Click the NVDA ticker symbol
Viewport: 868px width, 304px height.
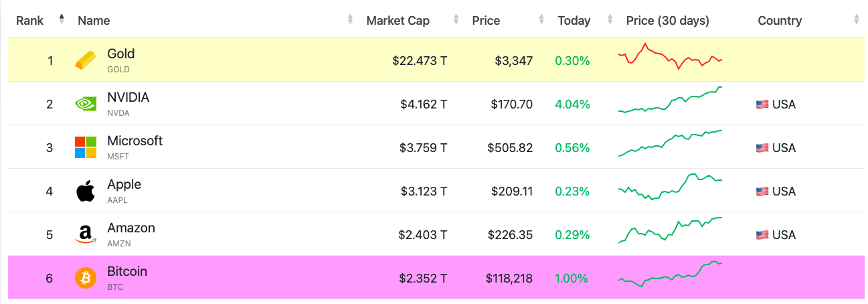tap(118, 113)
